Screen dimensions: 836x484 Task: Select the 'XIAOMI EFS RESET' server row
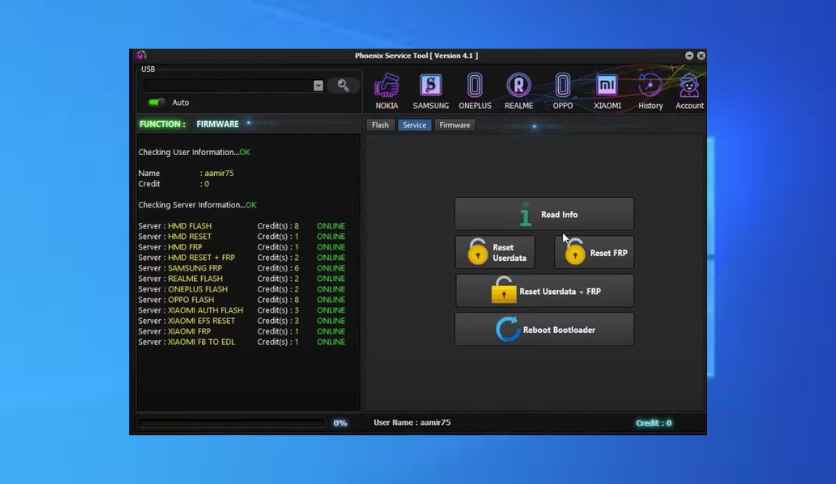(x=242, y=321)
